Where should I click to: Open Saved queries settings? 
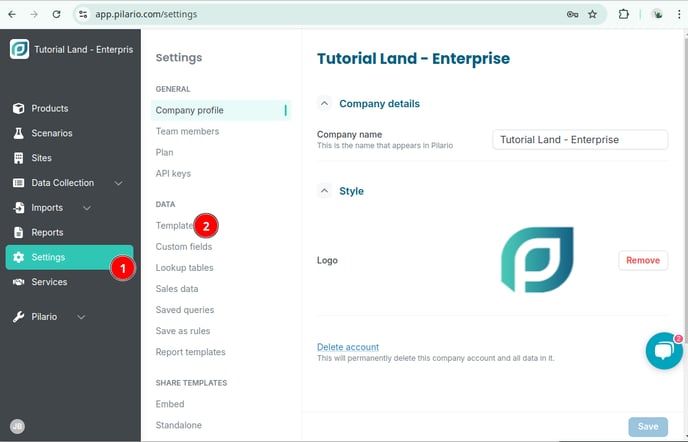(x=185, y=310)
